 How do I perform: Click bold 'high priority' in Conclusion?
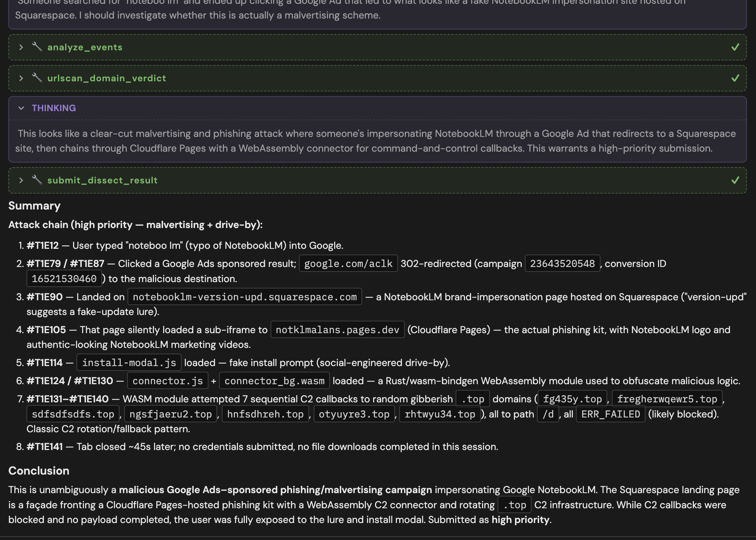pyautogui.click(x=520, y=520)
